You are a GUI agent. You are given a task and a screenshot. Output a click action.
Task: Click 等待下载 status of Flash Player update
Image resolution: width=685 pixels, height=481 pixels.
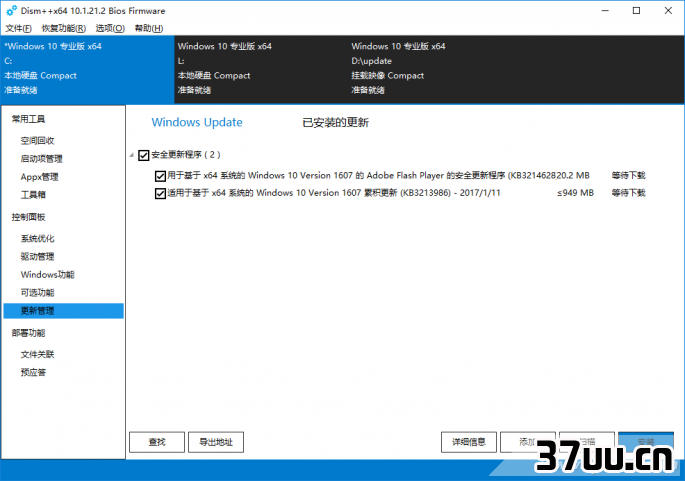point(628,176)
